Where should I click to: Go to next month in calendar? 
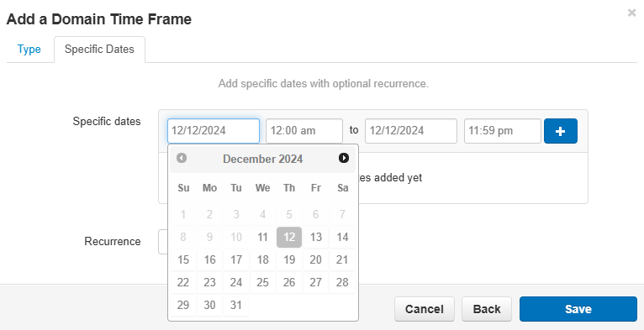point(344,158)
